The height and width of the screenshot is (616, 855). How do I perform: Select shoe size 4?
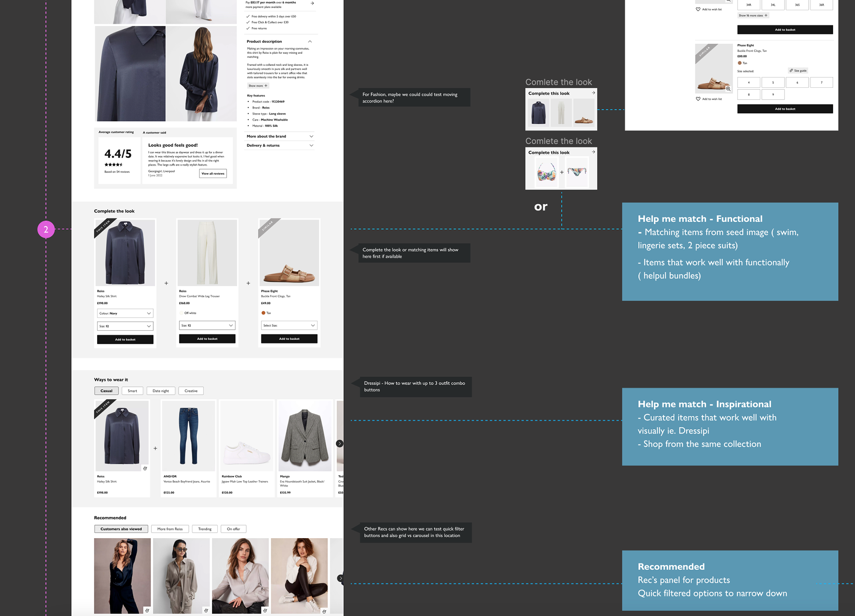(x=749, y=82)
